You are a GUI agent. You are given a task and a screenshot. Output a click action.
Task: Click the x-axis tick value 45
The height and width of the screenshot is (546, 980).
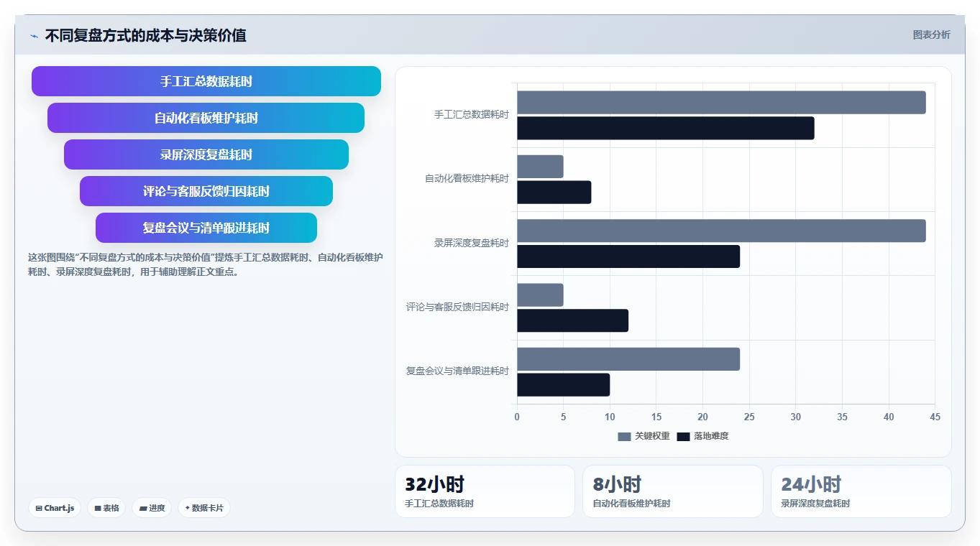[935, 417]
